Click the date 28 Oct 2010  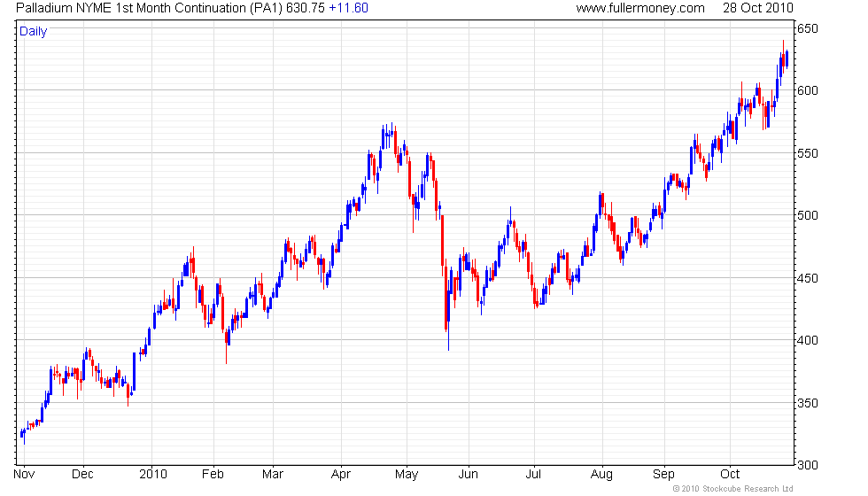tap(758, 8)
